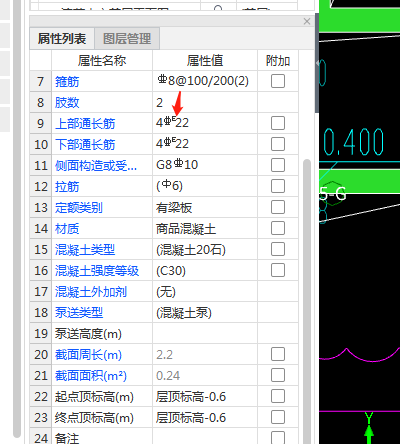Click the 混凝土类型 property name
Screen dimensions: 400x444
[85, 249]
